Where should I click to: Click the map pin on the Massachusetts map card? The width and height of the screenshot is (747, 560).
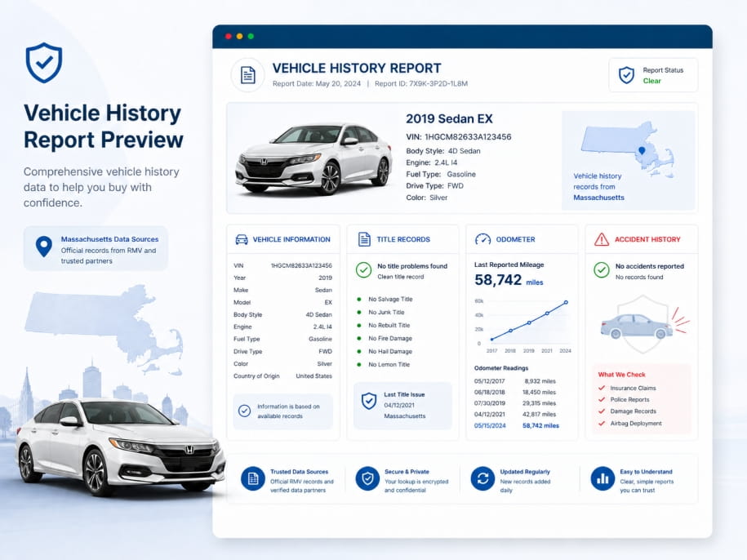pyautogui.click(x=642, y=151)
